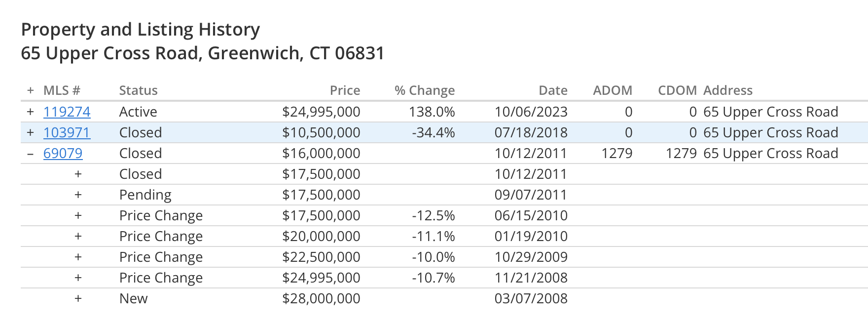Expand the New 03/07/2008 sub-row
This screenshot has height=326, width=868.
tap(78, 298)
